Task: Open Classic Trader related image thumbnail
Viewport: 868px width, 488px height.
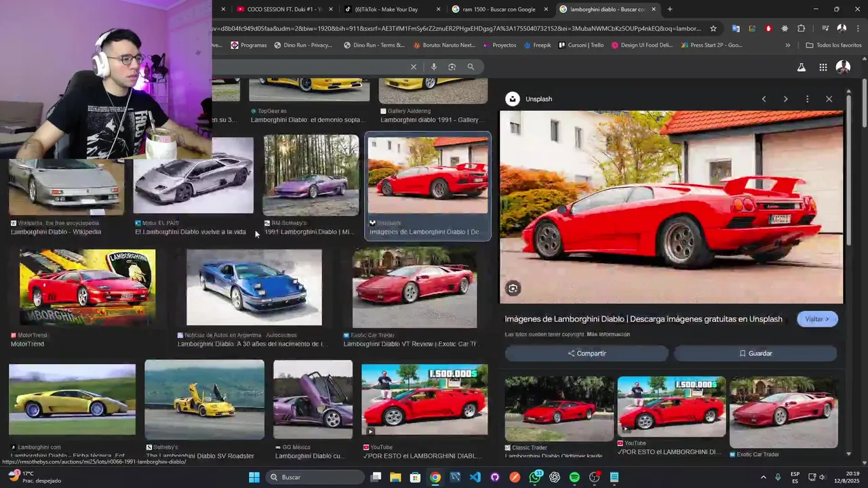Action: click(x=559, y=409)
